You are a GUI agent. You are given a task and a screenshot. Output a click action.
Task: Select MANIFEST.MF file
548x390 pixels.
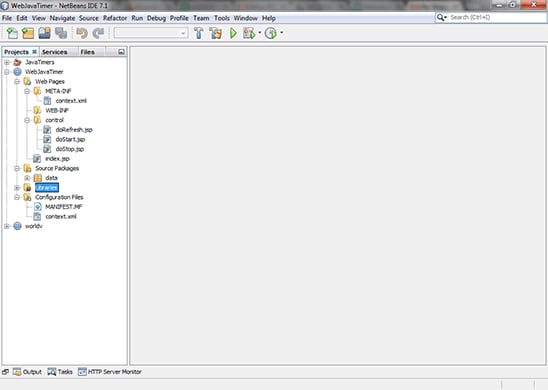(x=64, y=207)
